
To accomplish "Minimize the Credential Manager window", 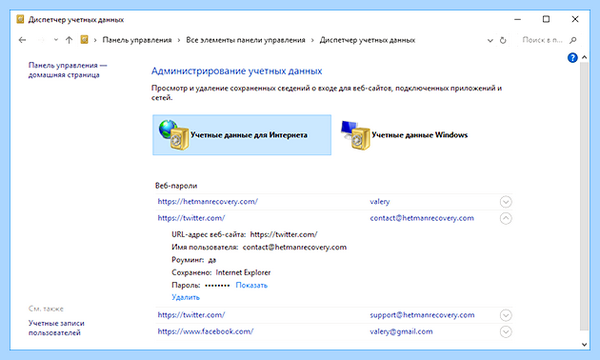I will 517,19.
